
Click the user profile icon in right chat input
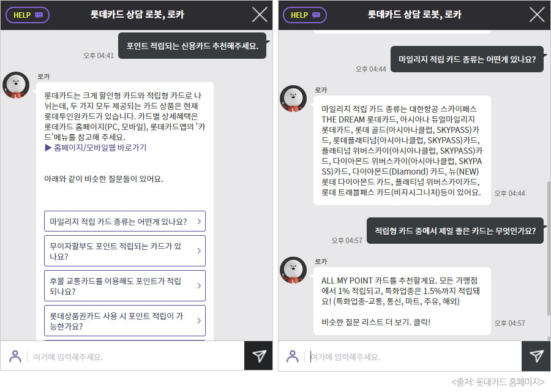[x=293, y=356]
